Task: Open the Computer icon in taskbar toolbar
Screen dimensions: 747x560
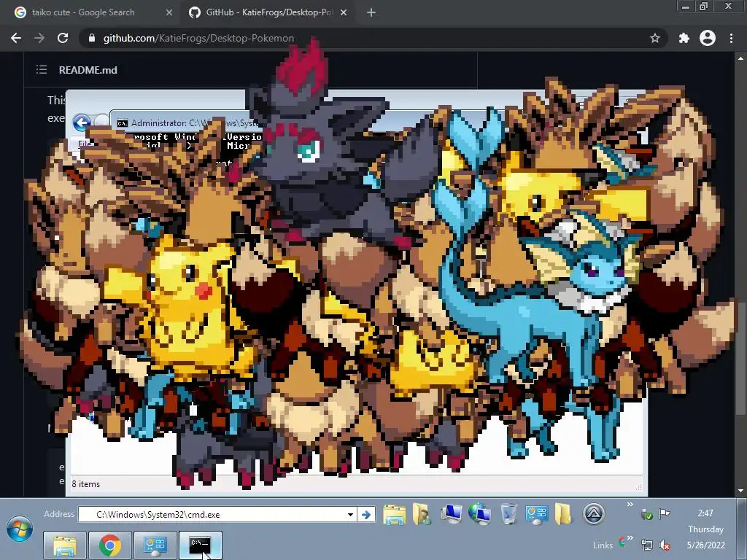Action: pos(451,514)
